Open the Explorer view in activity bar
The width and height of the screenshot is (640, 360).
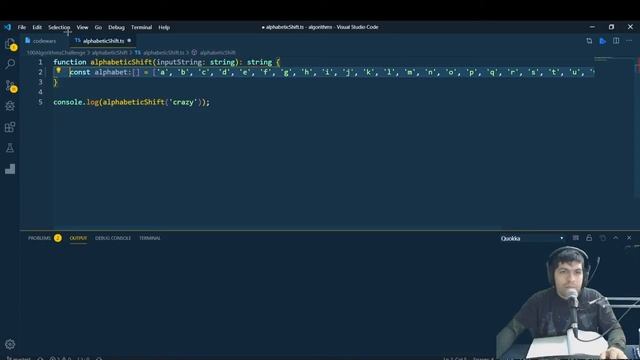(10, 44)
